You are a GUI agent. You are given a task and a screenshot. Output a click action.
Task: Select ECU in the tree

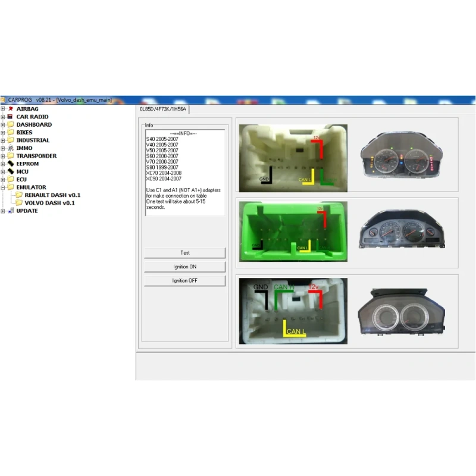click(x=21, y=180)
